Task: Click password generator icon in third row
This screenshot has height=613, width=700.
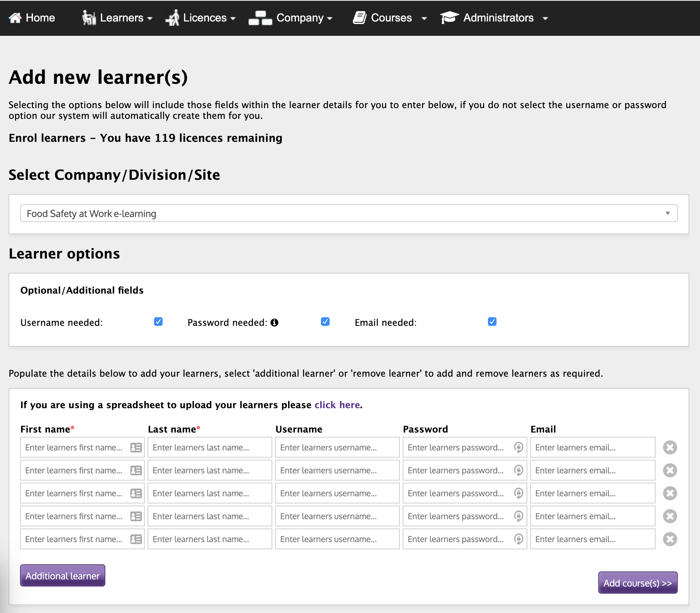Action: click(518, 493)
